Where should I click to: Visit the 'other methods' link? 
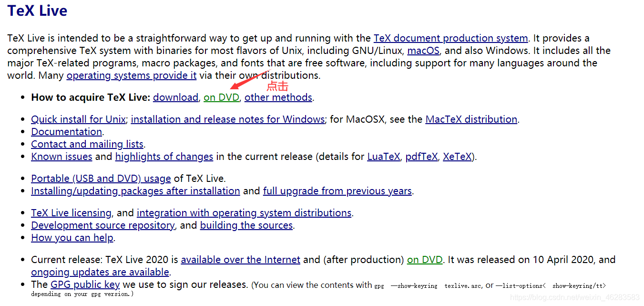pos(278,97)
